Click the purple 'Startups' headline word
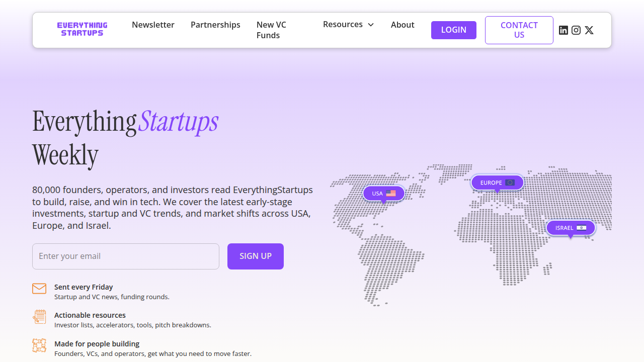The height and width of the screenshot is (362, 644). [179, 122]
